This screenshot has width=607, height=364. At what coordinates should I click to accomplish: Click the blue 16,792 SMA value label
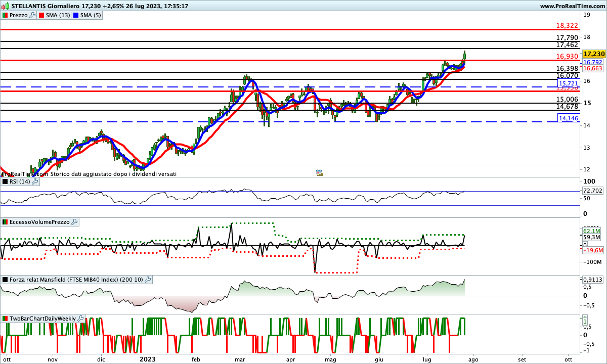[x=592, y=62]
